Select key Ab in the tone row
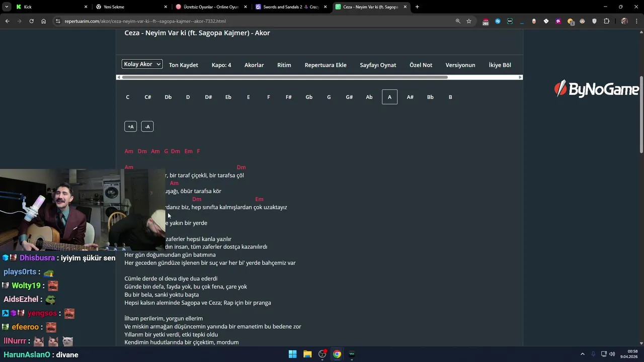Viewport: 644px width, 362px height. (369, 97)
